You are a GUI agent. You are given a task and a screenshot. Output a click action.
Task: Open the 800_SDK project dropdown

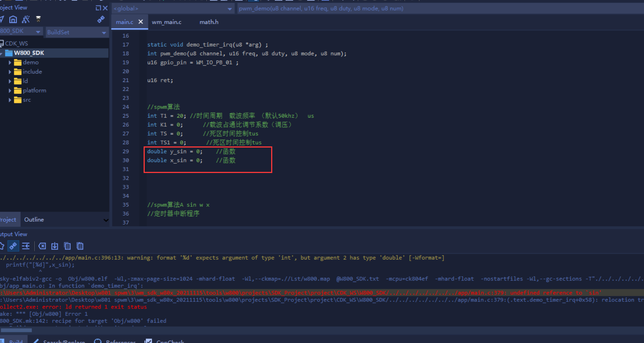(x=21, y=31)
